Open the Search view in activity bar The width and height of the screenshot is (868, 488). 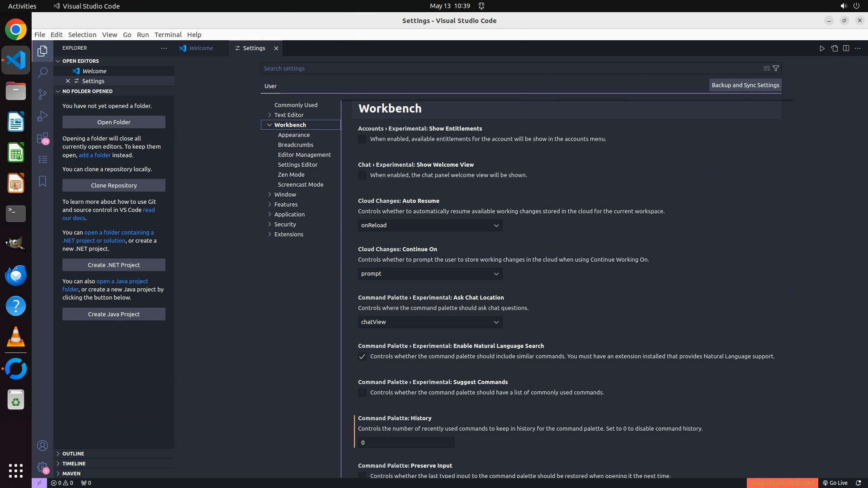[42, 72]
